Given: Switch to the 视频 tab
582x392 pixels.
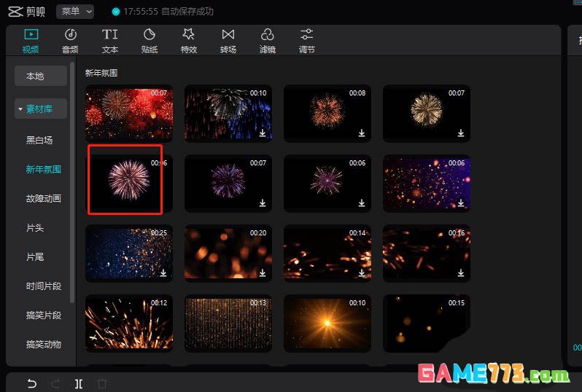Looking at the screenshot, I should [31, 41].
